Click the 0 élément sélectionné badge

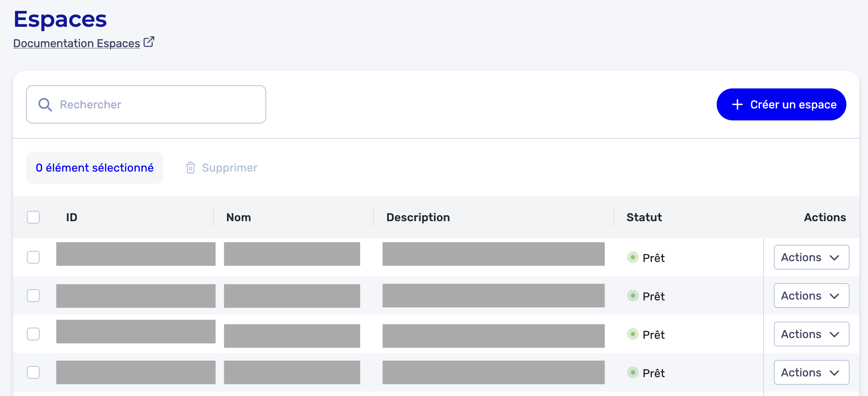[x=94, y=168]
